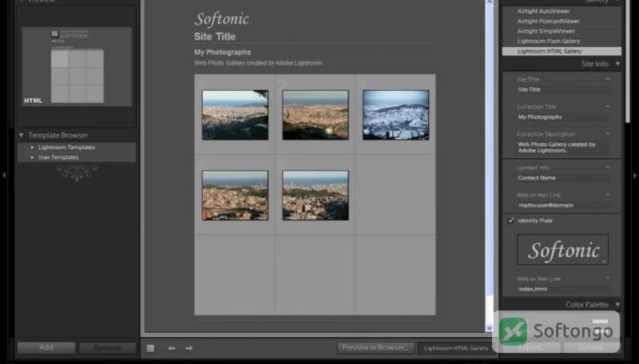The height and width of the screenshot is (364, 639).
Task: Open fifth gallery photo thumbnail
Action: coord(316,195)
